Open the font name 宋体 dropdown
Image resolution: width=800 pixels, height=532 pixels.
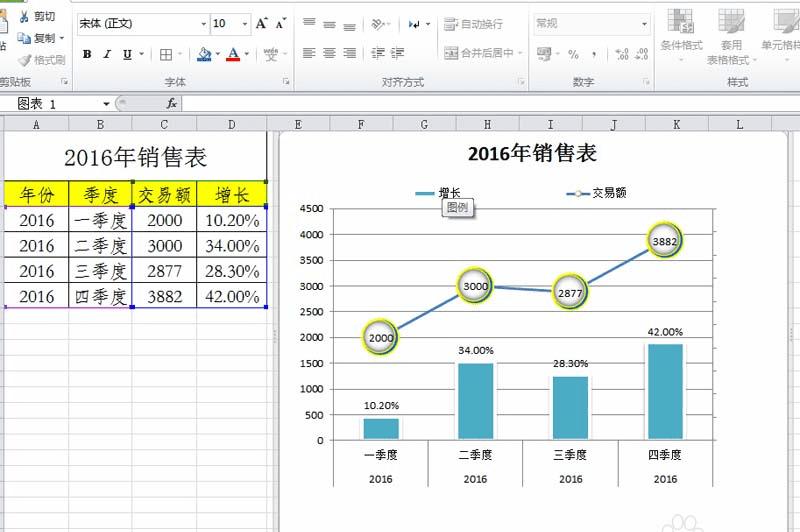204,23
